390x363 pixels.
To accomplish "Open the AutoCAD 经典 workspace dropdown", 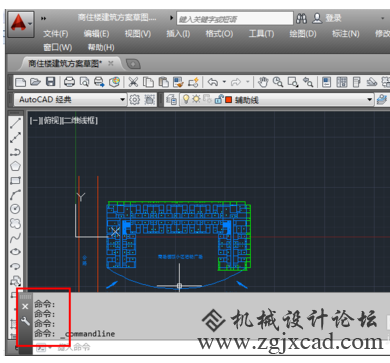I will click(x=70, y=99).
